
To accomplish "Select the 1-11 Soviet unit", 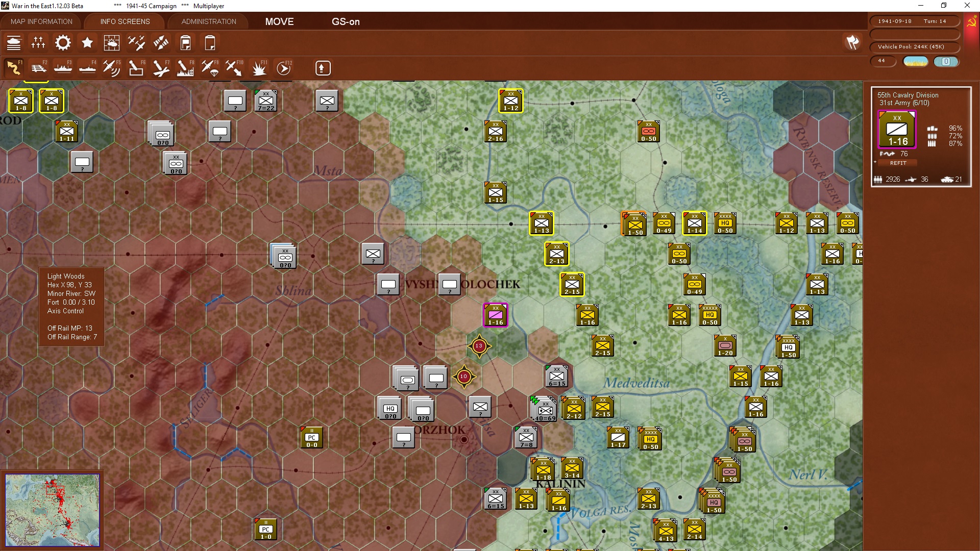I will 67,131.
